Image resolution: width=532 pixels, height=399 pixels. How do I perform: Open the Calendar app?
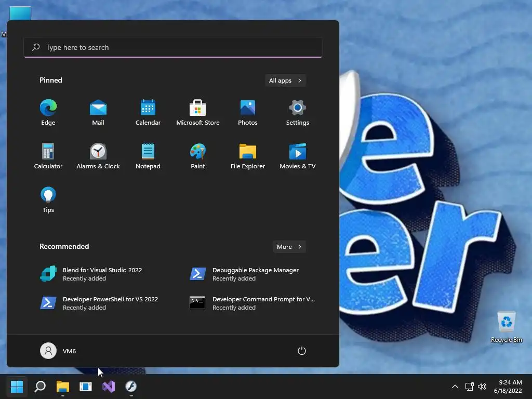148,113
